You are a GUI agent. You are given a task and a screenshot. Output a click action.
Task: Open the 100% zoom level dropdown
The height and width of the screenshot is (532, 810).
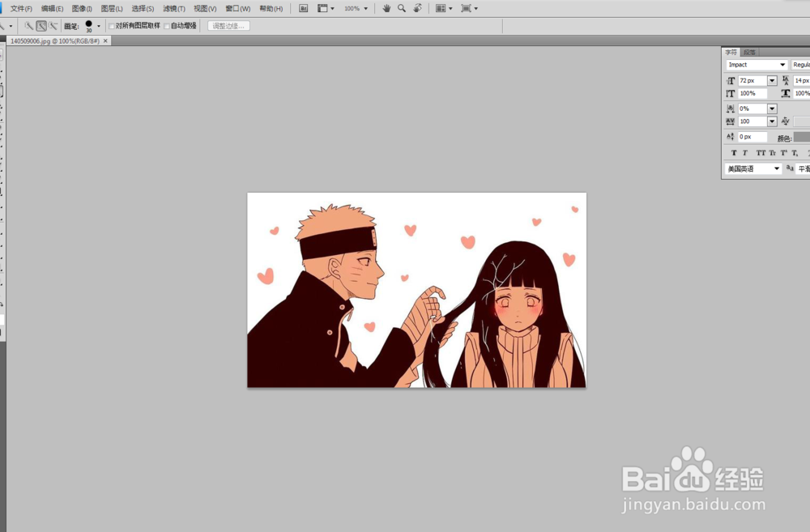coord(356,9)
